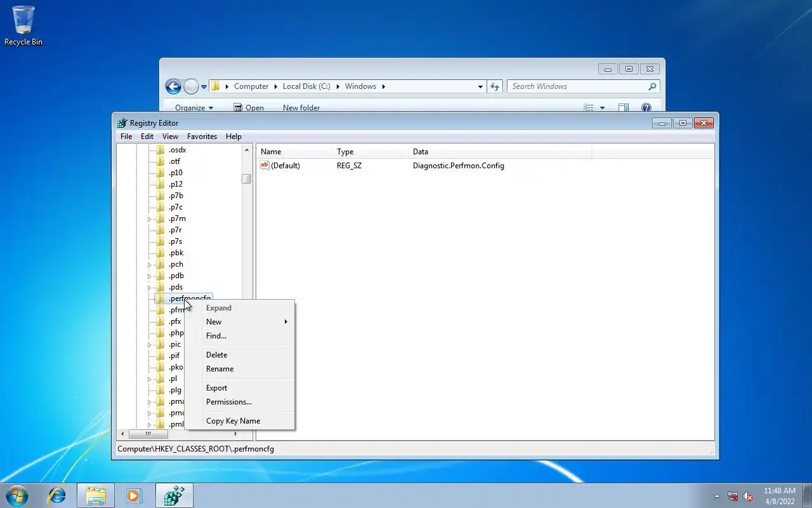Open the File menu in Registry Editor
The image size is (812, 508).
(126, 137)
